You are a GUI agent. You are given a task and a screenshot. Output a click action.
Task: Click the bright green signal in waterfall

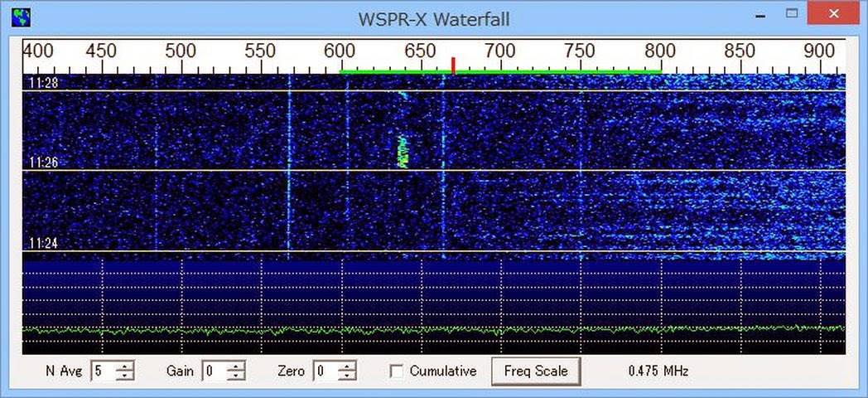point(404,152)
